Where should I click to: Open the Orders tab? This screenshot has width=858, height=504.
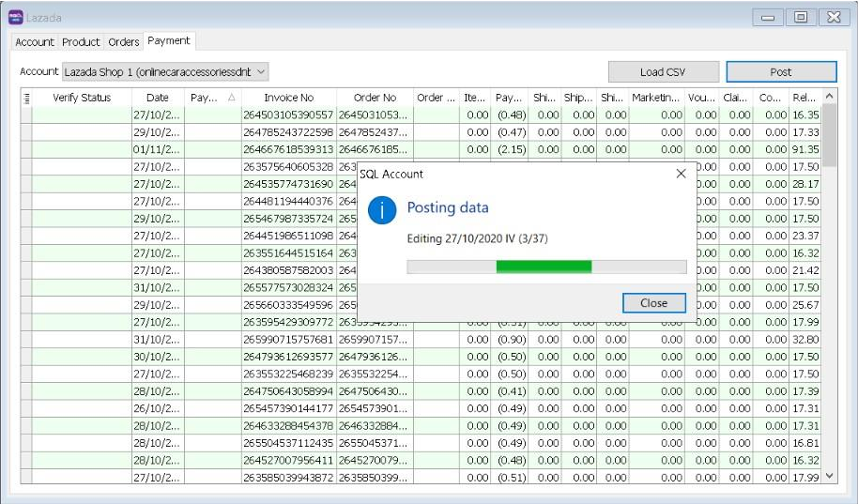click(123, 42)
